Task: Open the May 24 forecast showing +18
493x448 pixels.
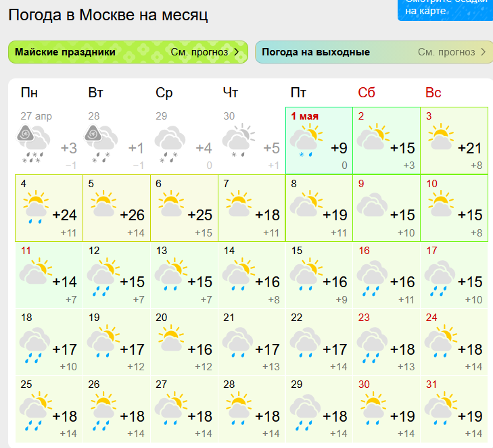Action: click(454, 342)
